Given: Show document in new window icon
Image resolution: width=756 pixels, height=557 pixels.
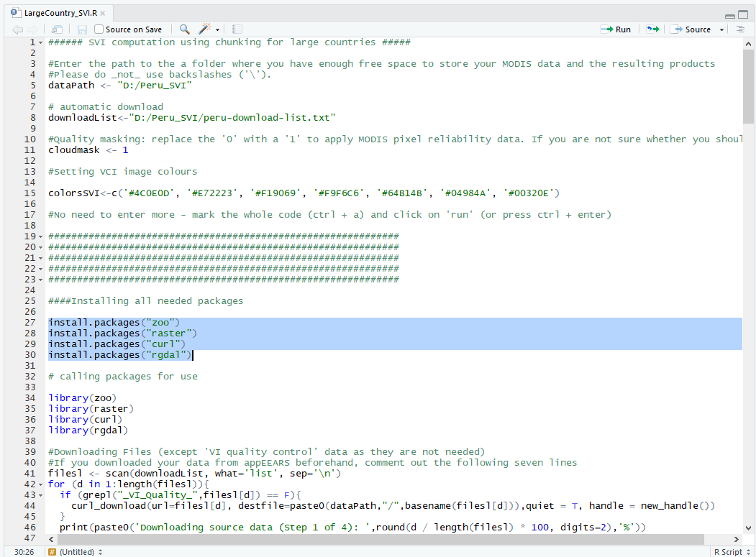Looking at the screenshot, I should pos(57,29).
